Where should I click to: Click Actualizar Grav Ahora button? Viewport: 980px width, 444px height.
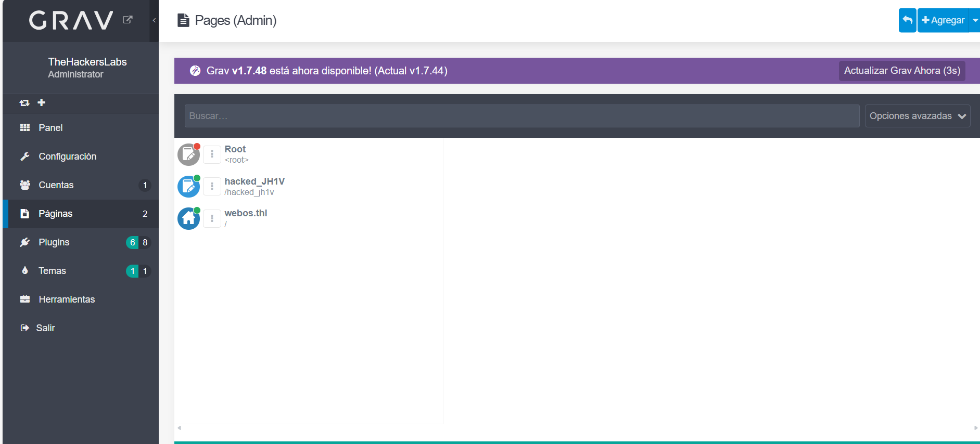(902, 71)
